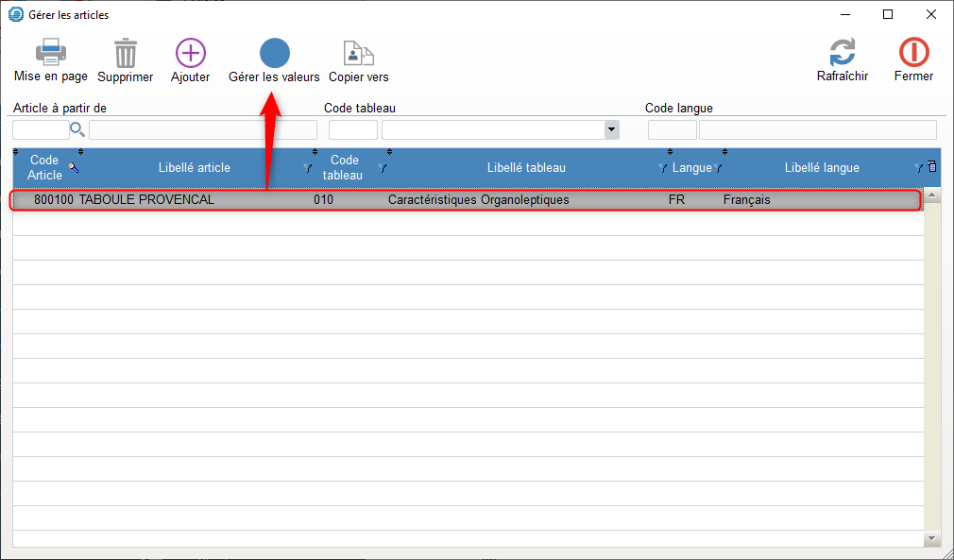Click the Article à partir de code field

[41, 129]
